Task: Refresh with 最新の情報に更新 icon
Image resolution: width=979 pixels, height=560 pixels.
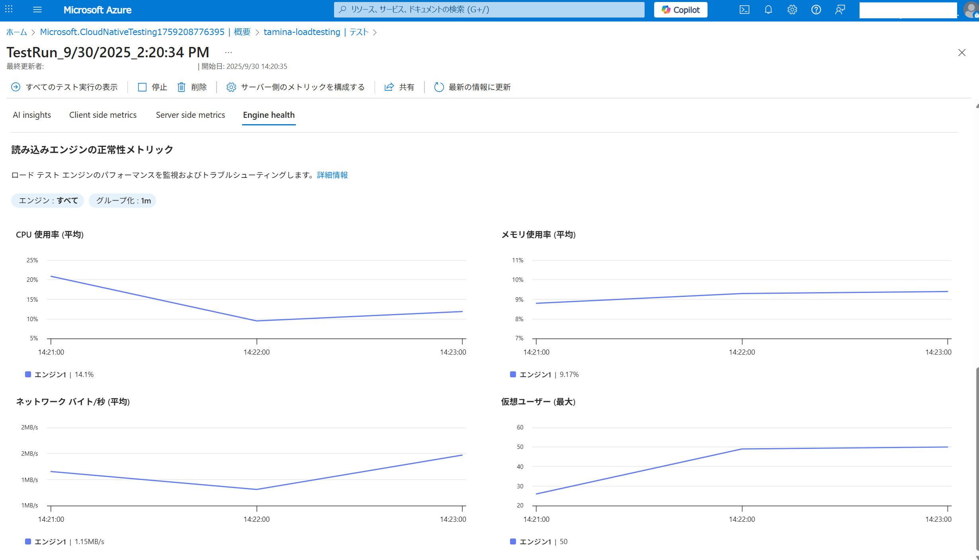Action: click(x=439, y=87)
